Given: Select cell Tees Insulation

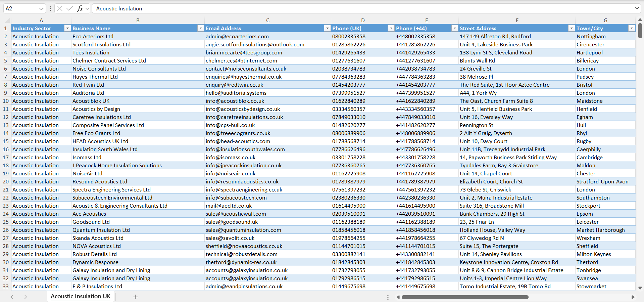Looking at the screenshot, I should coord(138,52).
